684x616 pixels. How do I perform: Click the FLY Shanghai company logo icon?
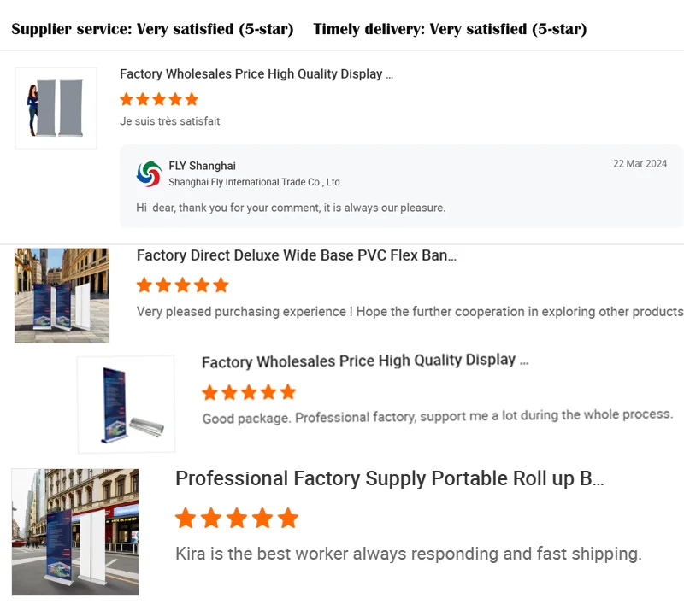click(149, 173)
